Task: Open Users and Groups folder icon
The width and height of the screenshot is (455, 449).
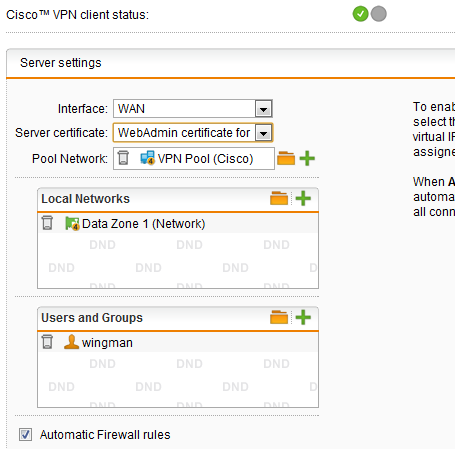Action: 279,317
